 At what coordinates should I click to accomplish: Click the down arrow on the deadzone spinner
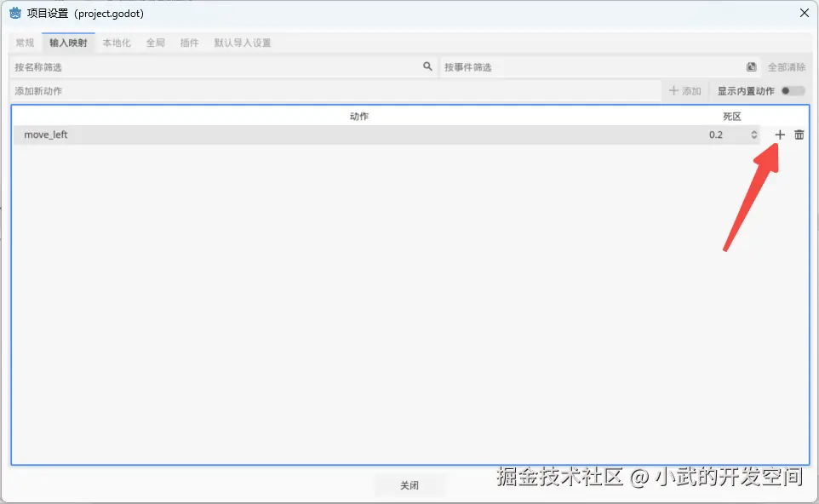click(x=753, y=138)
